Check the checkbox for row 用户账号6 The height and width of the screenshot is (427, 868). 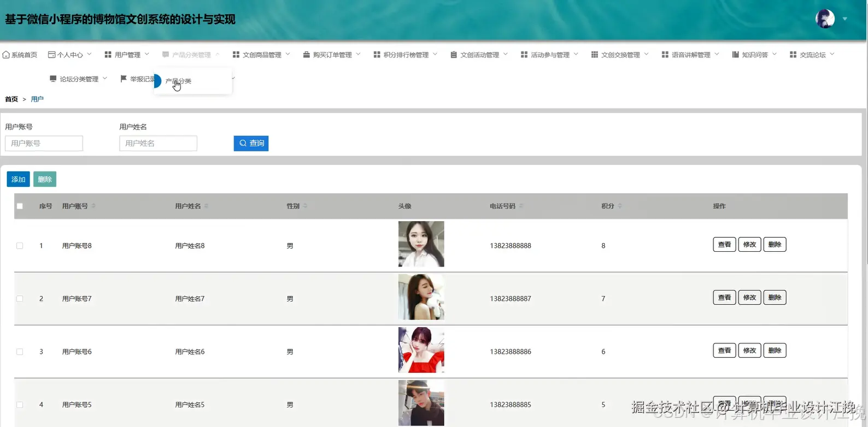point(20,352)
